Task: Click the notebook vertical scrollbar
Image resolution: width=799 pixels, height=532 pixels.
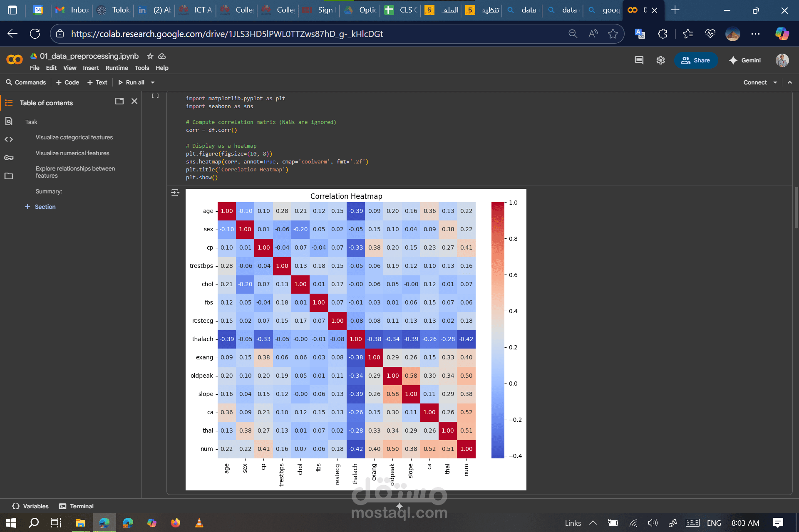Action: click(796, 208)
